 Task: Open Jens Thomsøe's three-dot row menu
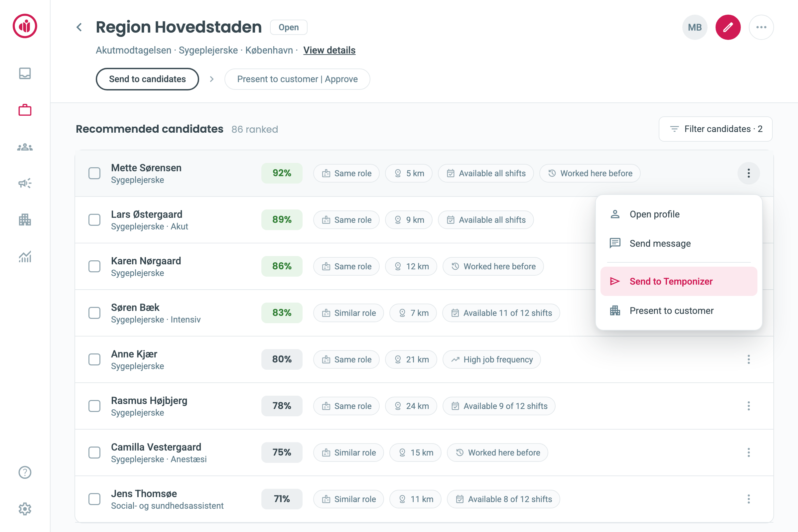point(748,499)
